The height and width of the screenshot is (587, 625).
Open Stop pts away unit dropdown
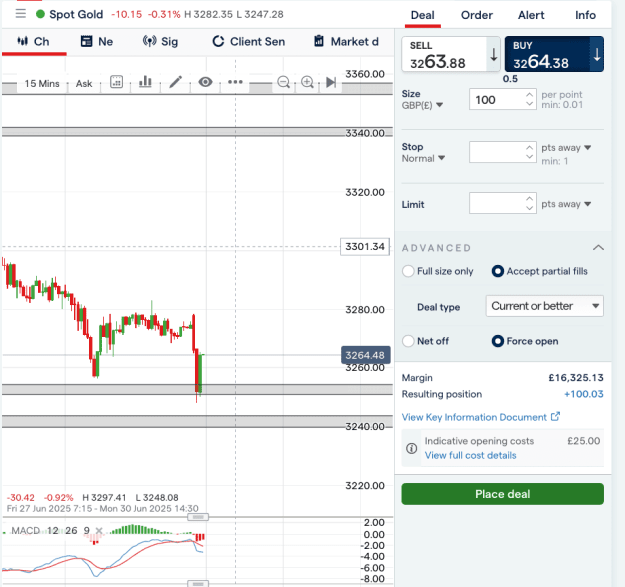click(566, 147)
